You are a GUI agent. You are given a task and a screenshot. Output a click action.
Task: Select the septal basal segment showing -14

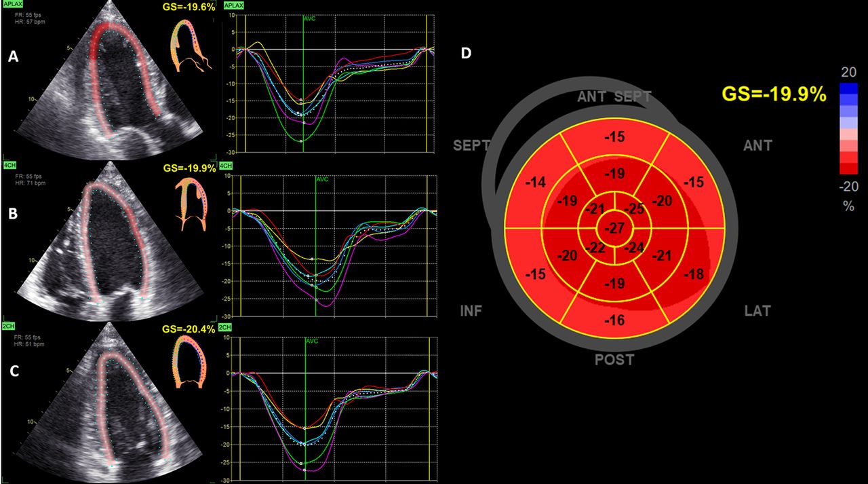point(534,182)
